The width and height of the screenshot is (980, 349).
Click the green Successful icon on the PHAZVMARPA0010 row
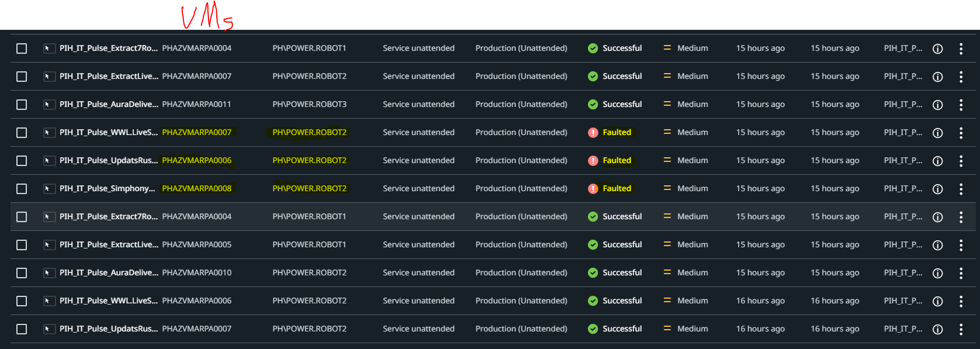[593, 273]
